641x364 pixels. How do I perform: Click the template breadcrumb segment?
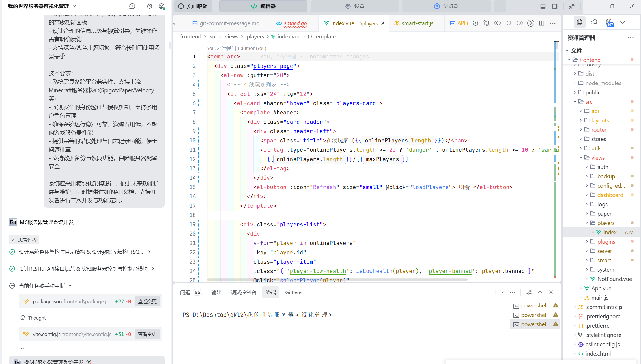pyautogui.click(x=325, y=36)
